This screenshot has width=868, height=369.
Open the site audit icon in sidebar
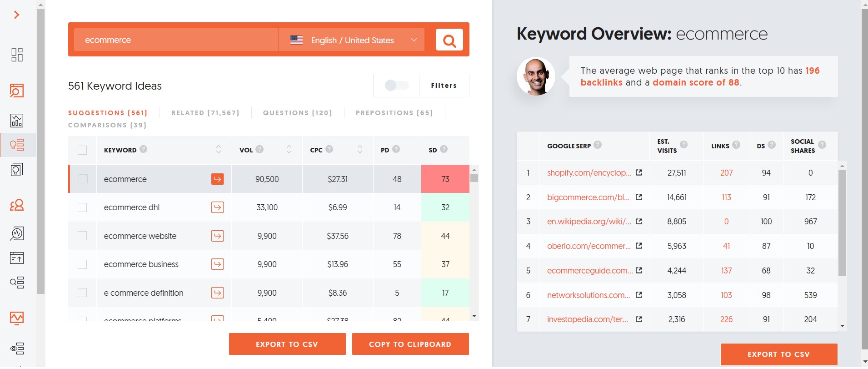tap(17, 91)
